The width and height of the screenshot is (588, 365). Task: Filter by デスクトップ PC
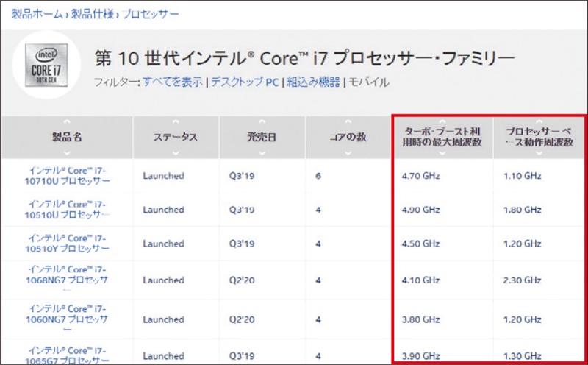coord(244,82)
